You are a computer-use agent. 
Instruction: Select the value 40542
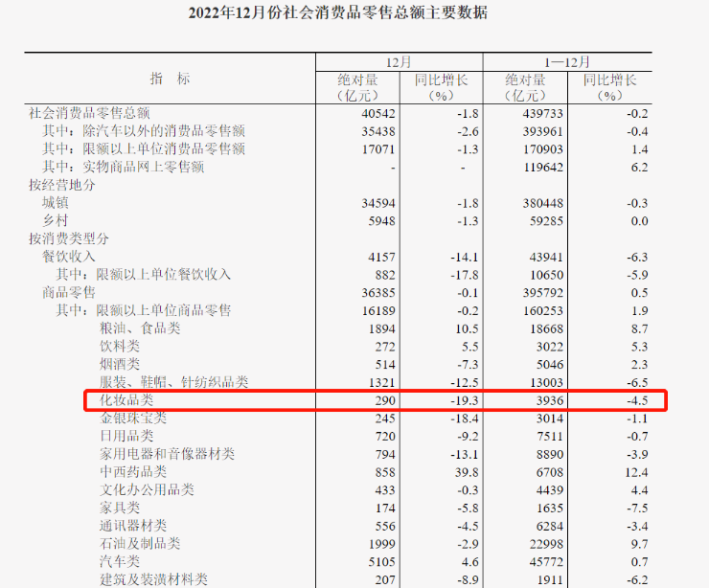(x=378, y=113)
